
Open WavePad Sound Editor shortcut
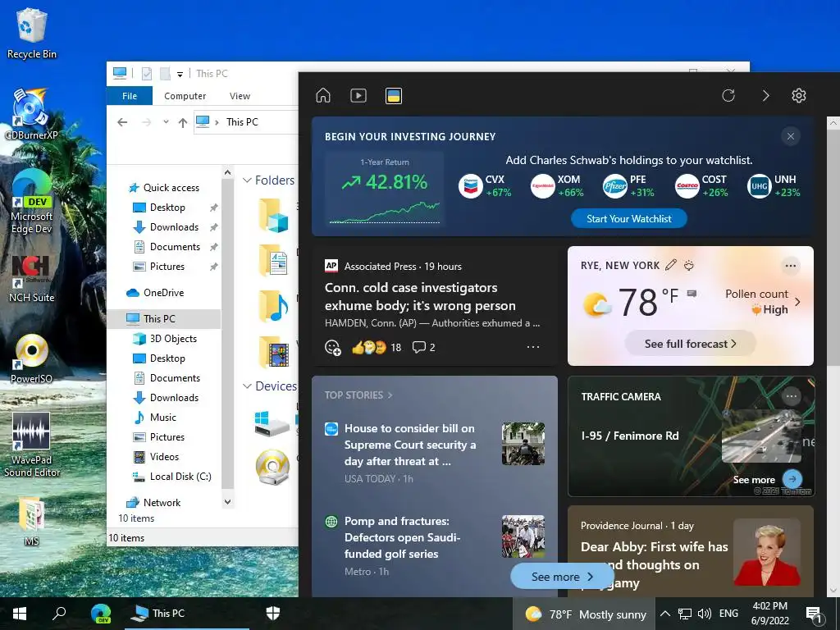click(32, 445)
